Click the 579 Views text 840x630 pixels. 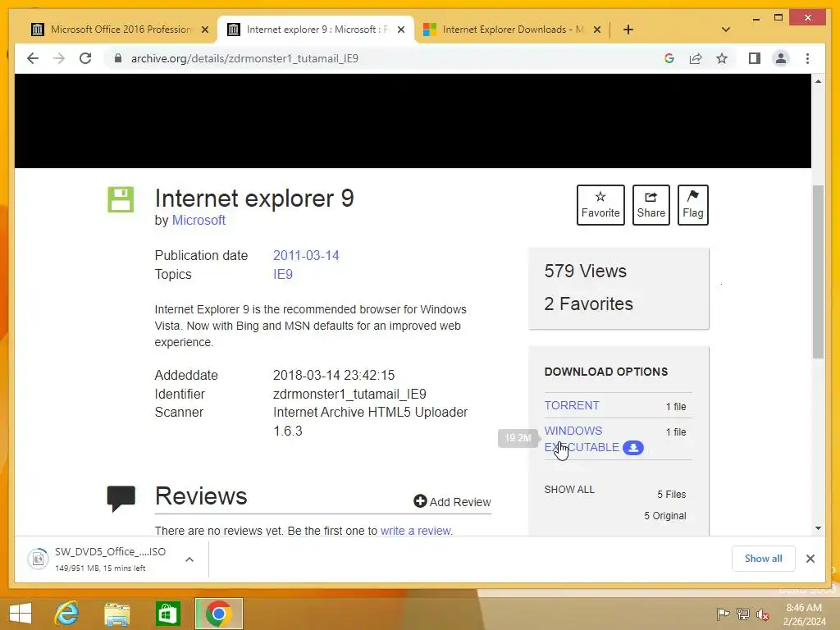point(585,271)
